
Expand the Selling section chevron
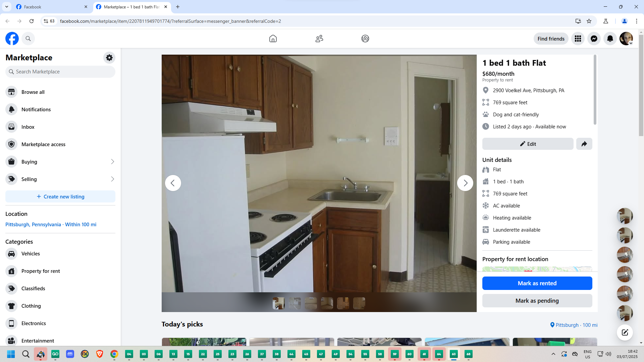point(112,179)
